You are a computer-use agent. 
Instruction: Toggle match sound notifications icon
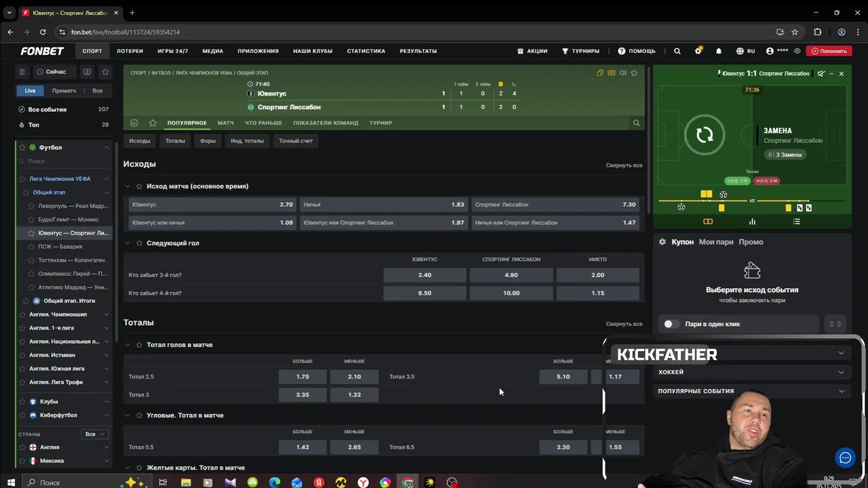coord(623,73)
